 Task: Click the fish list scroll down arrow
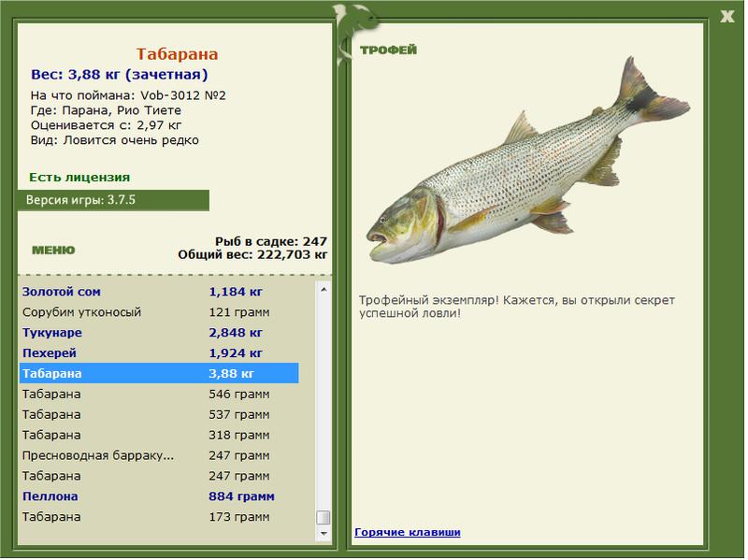pyautogui.click(x=324, y=533)
